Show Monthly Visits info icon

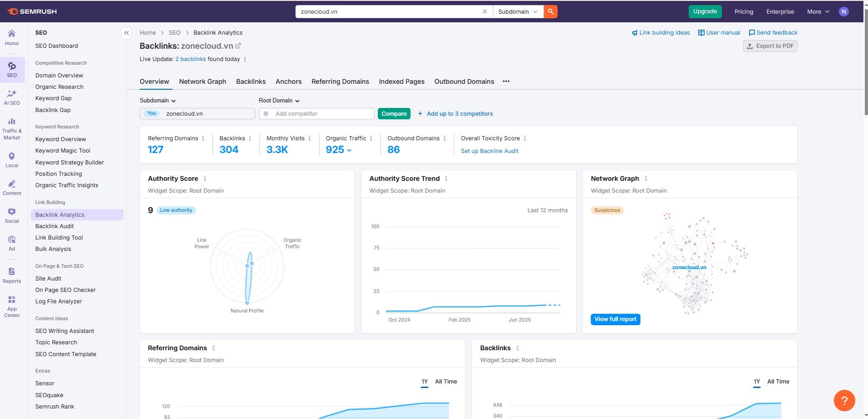coord(310,138)
